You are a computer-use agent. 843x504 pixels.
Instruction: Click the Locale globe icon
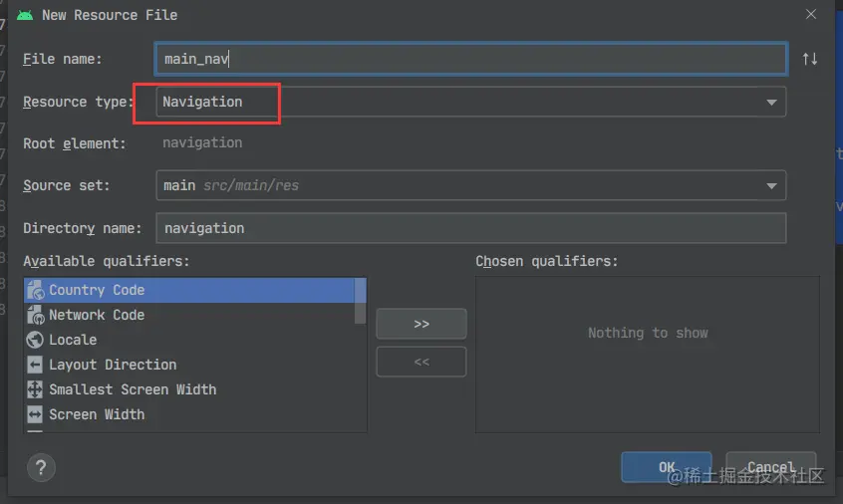click(35, 340)
